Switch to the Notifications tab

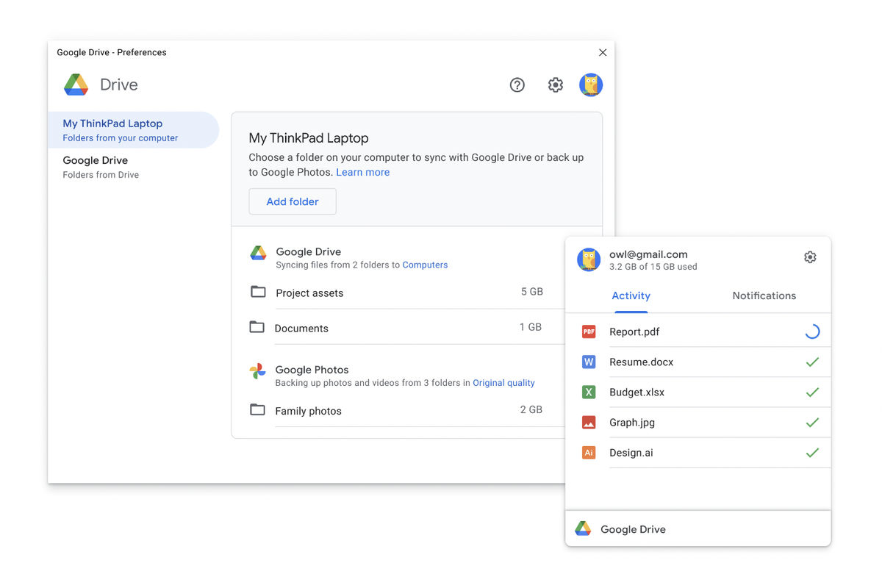[x=764, y=295]
